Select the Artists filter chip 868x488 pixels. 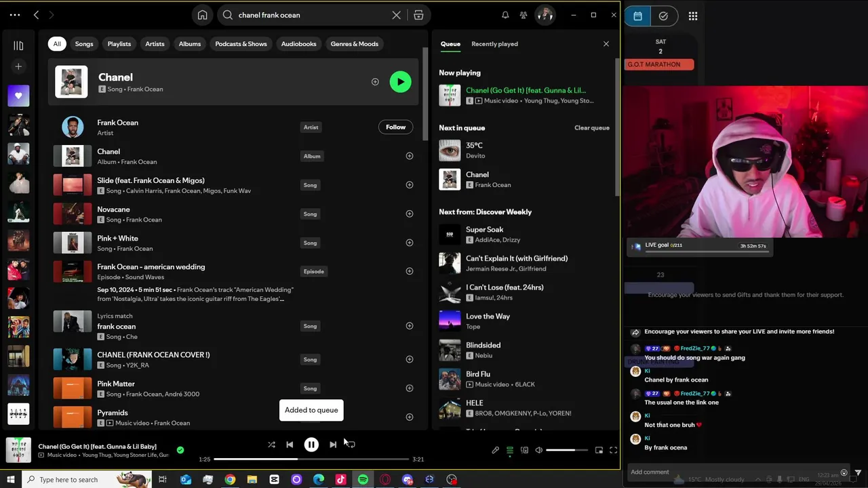(x=155, y=44)
